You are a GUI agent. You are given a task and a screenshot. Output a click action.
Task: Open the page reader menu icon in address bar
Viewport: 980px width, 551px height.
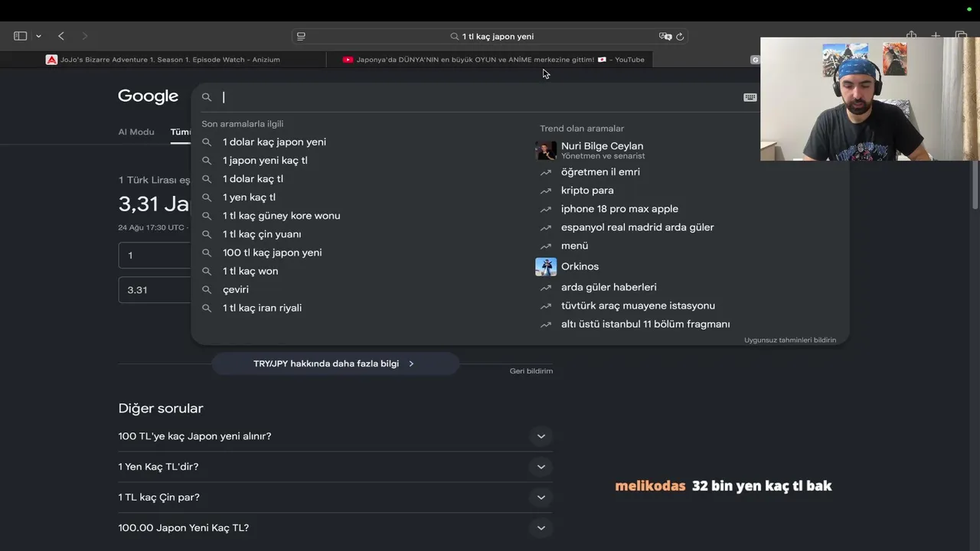point(301,36)
